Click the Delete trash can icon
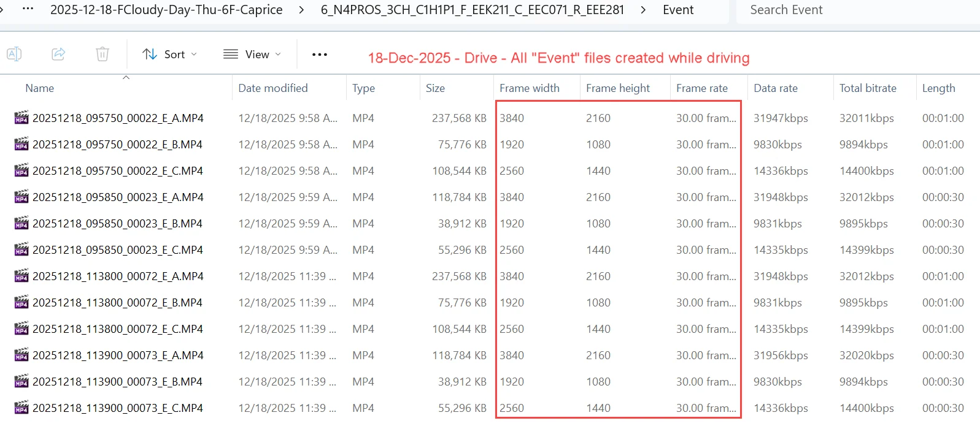The image size is (980, 426). point(102,54)
